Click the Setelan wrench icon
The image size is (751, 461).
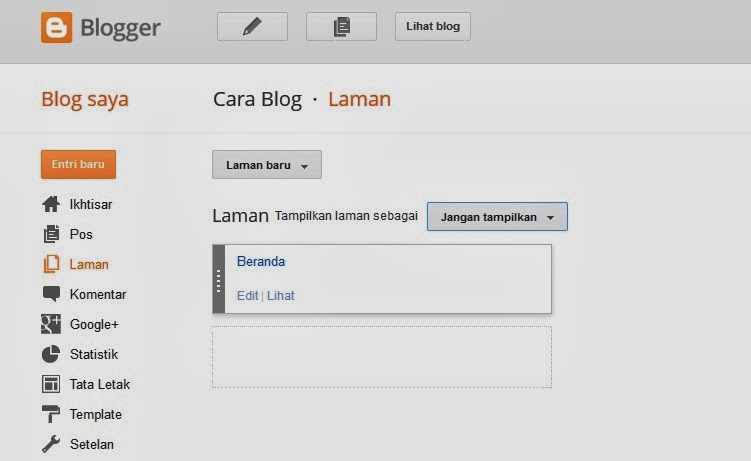tap(51, 444)
